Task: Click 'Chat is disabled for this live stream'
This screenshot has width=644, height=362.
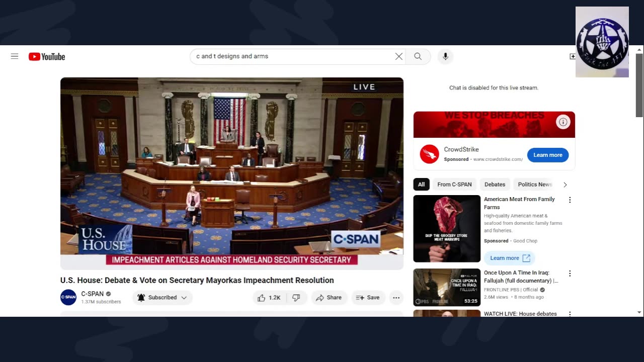Action: tap(494, 87)
